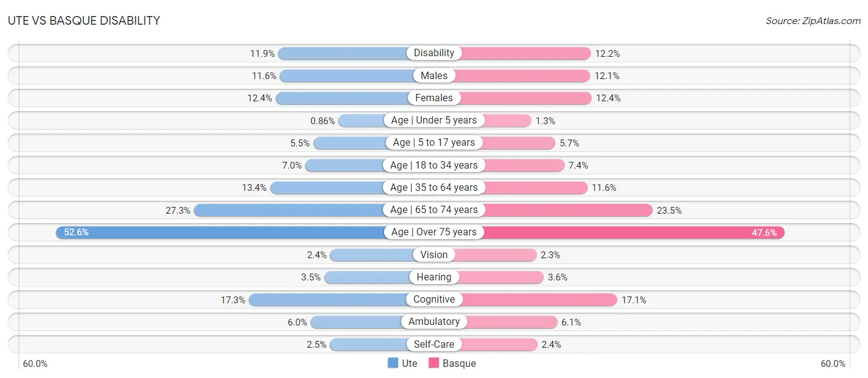The image size is (868, 378).
Task: Click the pink Basque legend swatch
Action: coord(433,363)
